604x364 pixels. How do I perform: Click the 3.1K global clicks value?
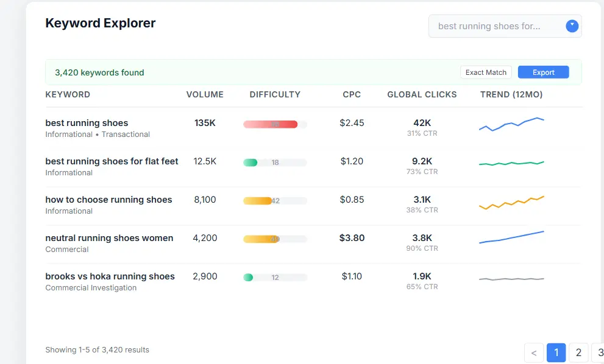coord(422,200)
